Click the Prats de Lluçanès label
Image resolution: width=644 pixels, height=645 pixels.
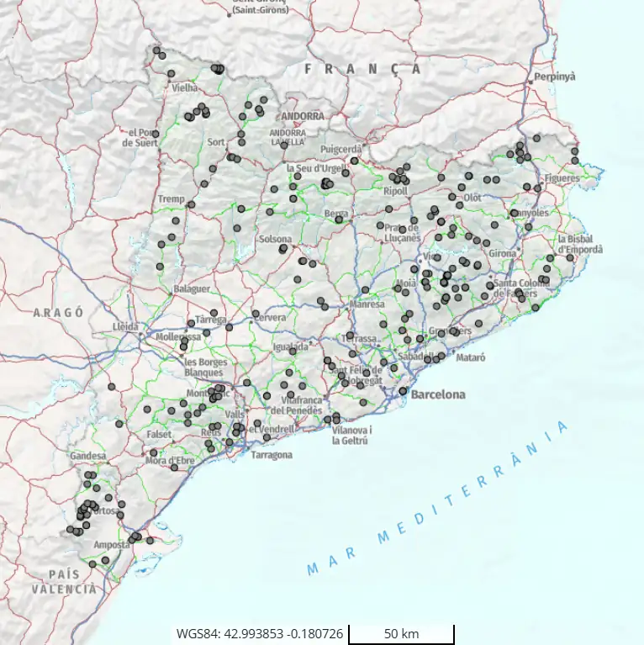click(x=402, y=233)
